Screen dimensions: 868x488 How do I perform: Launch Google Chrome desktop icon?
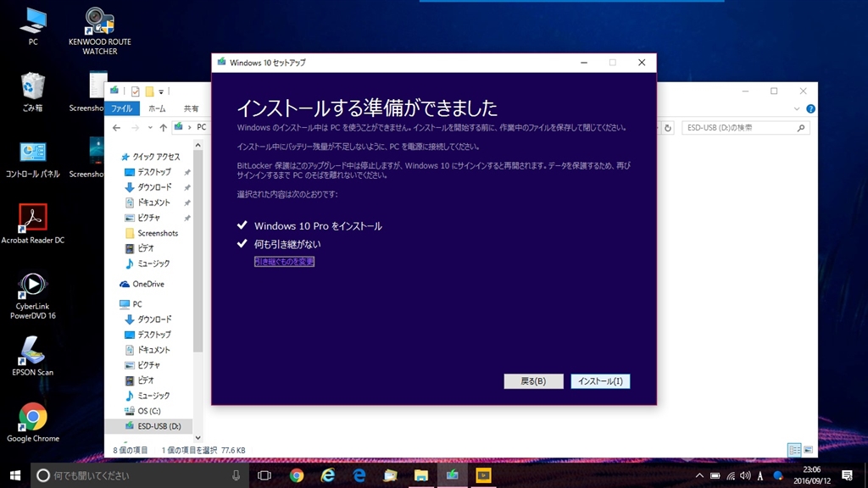(x=33, y=422)
